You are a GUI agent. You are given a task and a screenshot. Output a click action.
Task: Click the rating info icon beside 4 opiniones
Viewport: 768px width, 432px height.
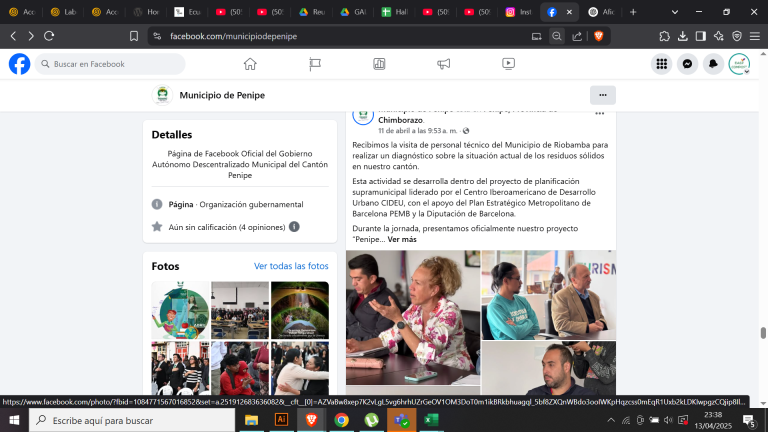tap(294, 227)
